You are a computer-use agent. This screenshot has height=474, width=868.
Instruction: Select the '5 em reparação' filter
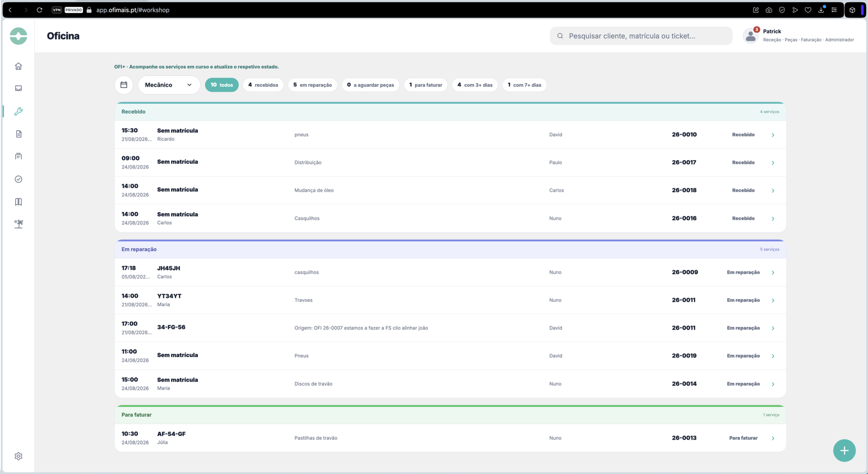tap(312, 85)
